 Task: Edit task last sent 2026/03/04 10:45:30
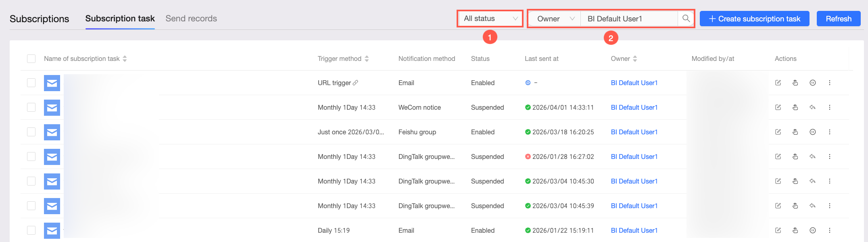pyautogui.click(x=778, y=181)
